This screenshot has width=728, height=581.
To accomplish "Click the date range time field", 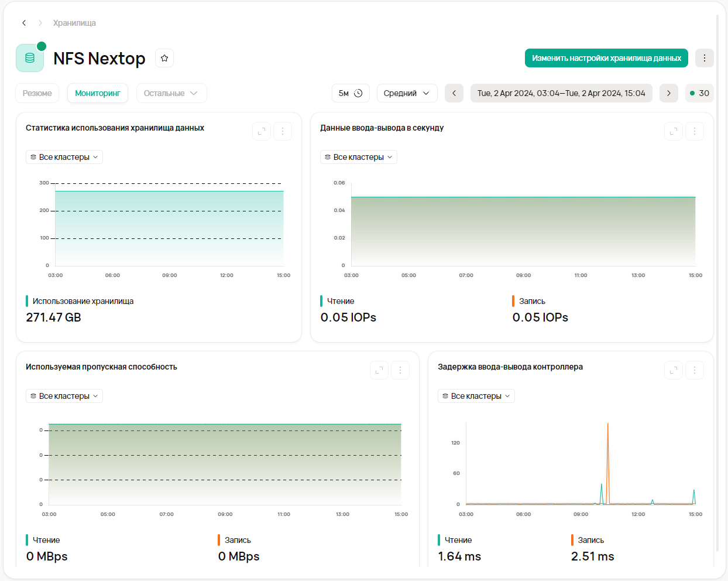I will point(561,93).
